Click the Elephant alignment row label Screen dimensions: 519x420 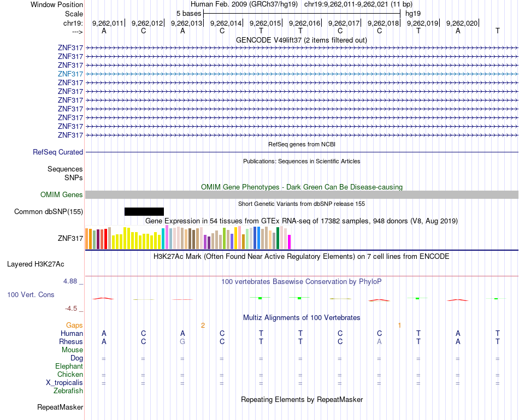click(69, 366)
